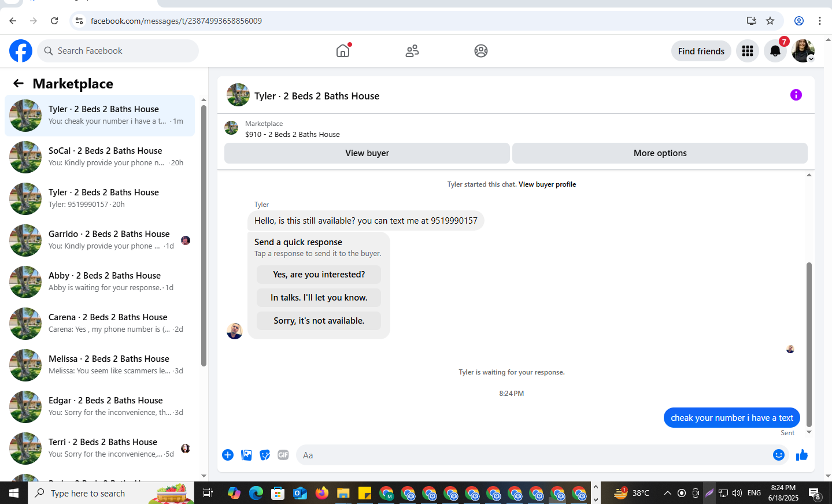832x504 pixels.
Task: Open the Friends icon in top navigation
Action: click(x=412, y=51)
